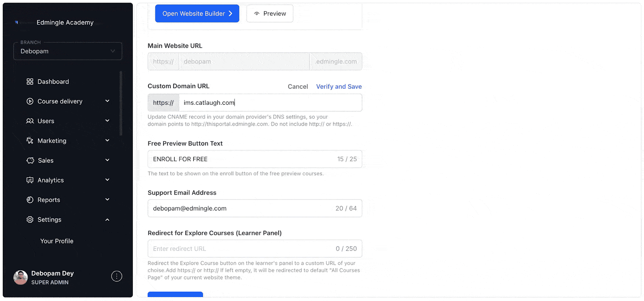Expand the Analytics submenu chevron
The height and width of the screenshot is (301, 644).
(107, 180)
